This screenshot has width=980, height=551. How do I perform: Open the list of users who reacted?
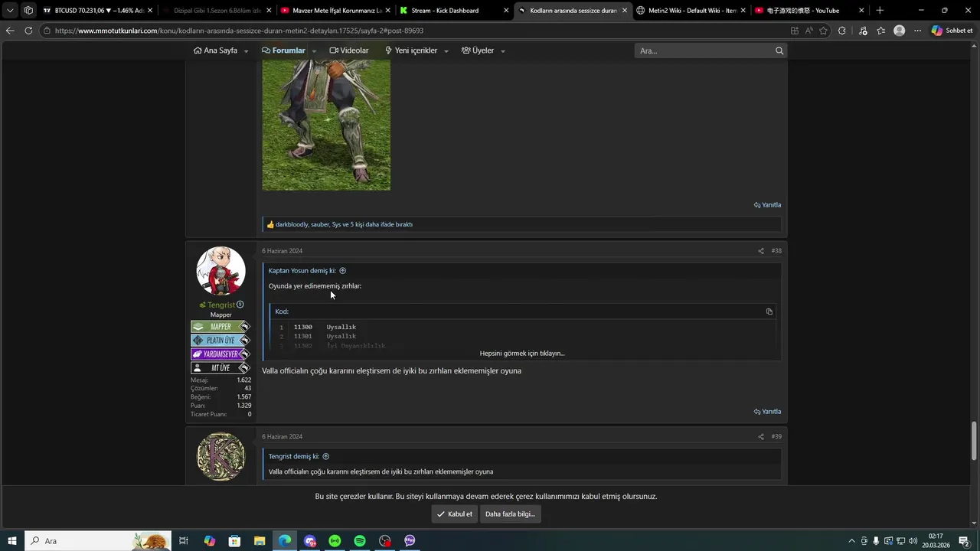[344, 224]
